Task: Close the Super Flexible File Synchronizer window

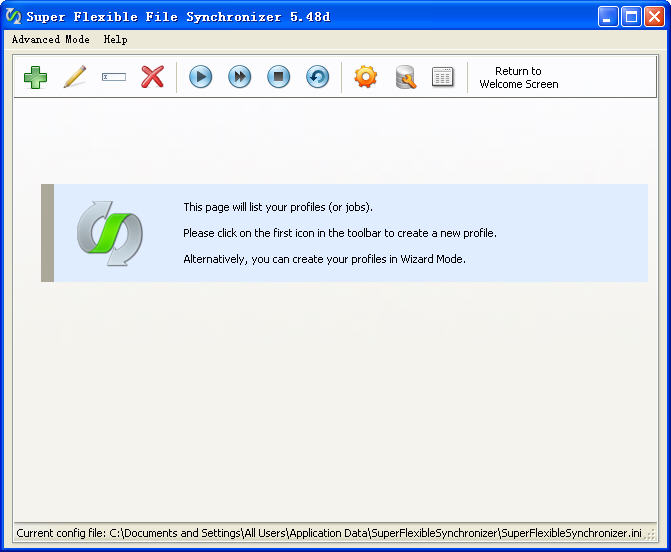Action: 654,17
